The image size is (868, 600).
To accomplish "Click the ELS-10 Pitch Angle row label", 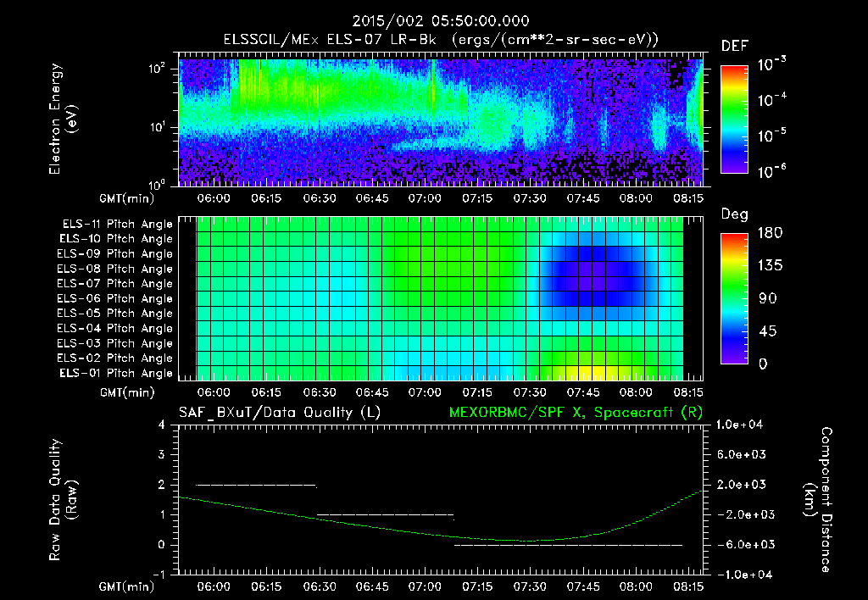I will 116,239.
